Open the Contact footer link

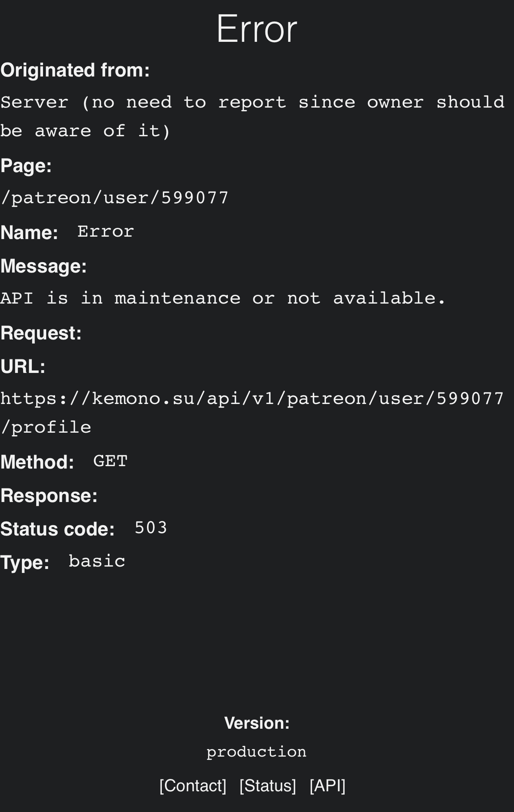coord(193,786)
